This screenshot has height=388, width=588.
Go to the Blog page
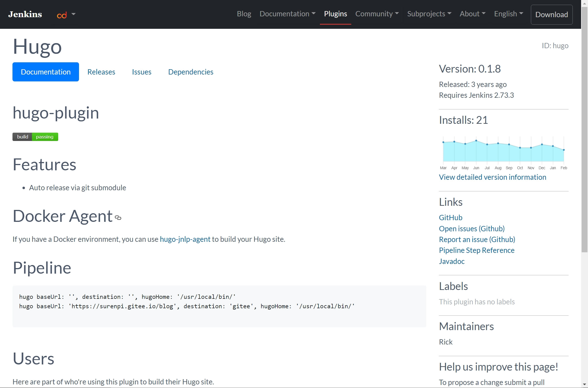point(244,14)
